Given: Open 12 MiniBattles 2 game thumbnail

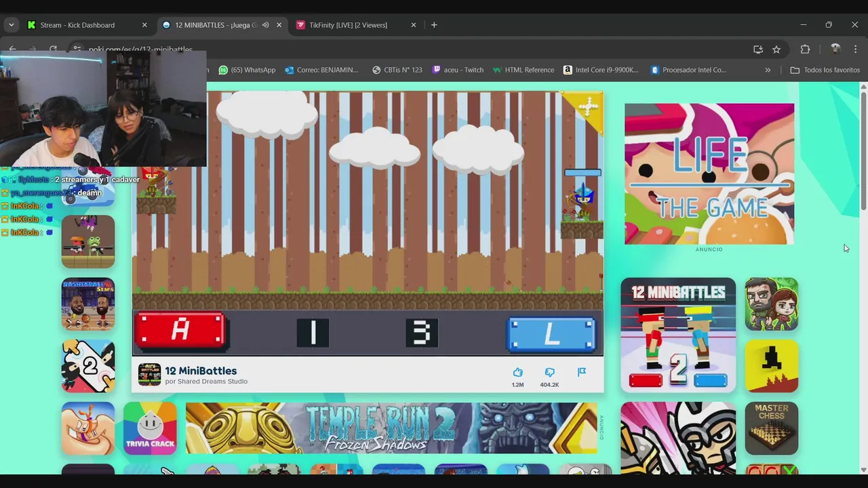Looking at the screenshot, I should 678,335.
